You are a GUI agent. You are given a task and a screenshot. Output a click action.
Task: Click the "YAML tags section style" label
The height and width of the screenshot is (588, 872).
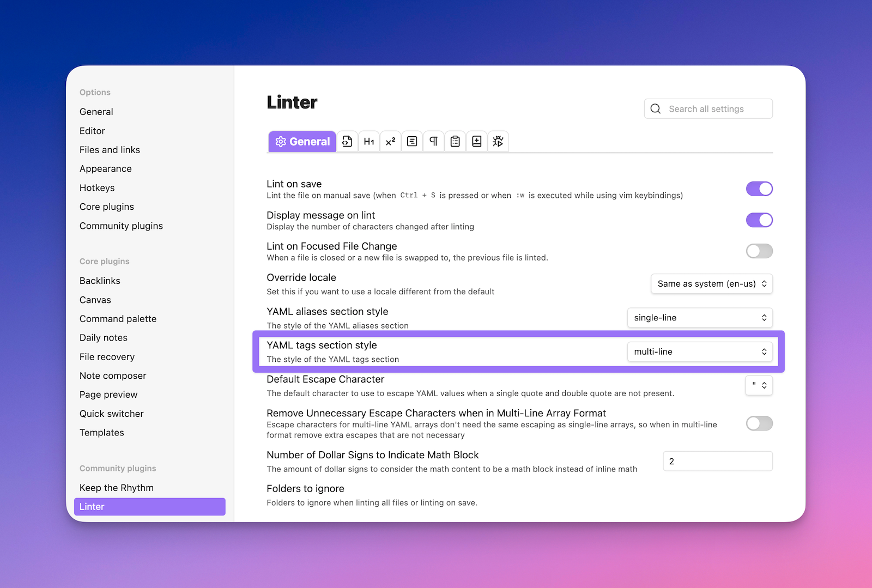pos(322,345)
